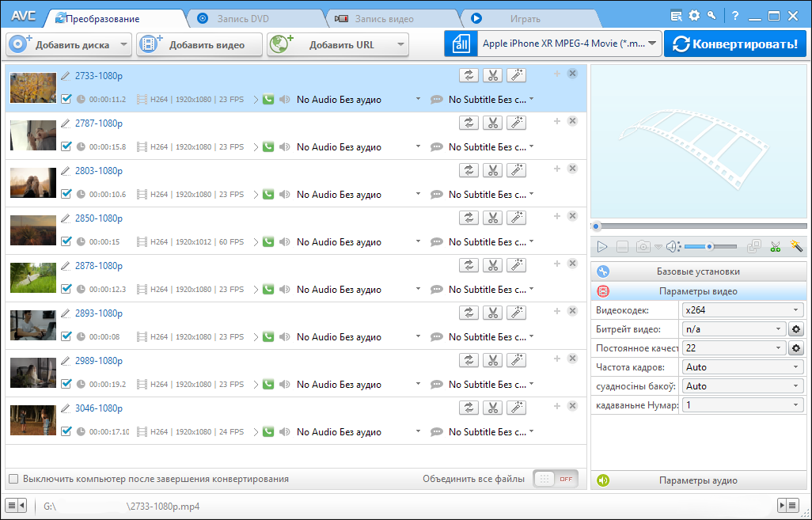Click scissors cut icon for 2787-1080p

492,123
